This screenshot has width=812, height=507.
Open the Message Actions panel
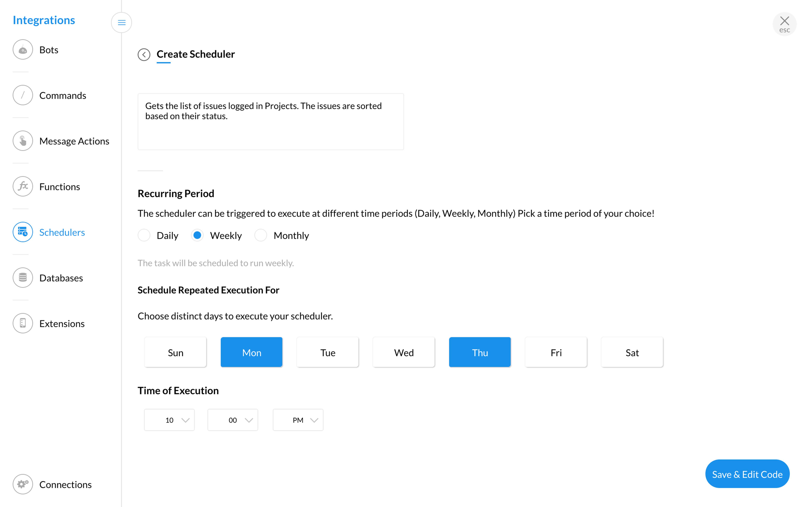click(x=23, y=141)
